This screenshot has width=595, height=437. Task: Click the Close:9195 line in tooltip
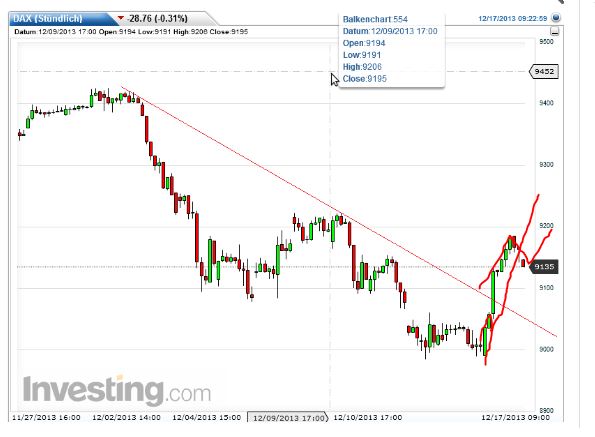tap(364, 79)
